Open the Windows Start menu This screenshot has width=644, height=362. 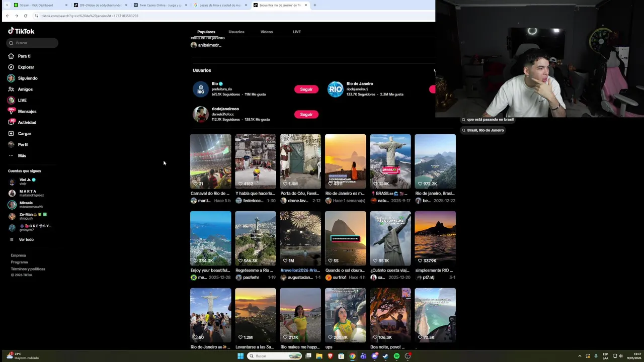(240, 356)
